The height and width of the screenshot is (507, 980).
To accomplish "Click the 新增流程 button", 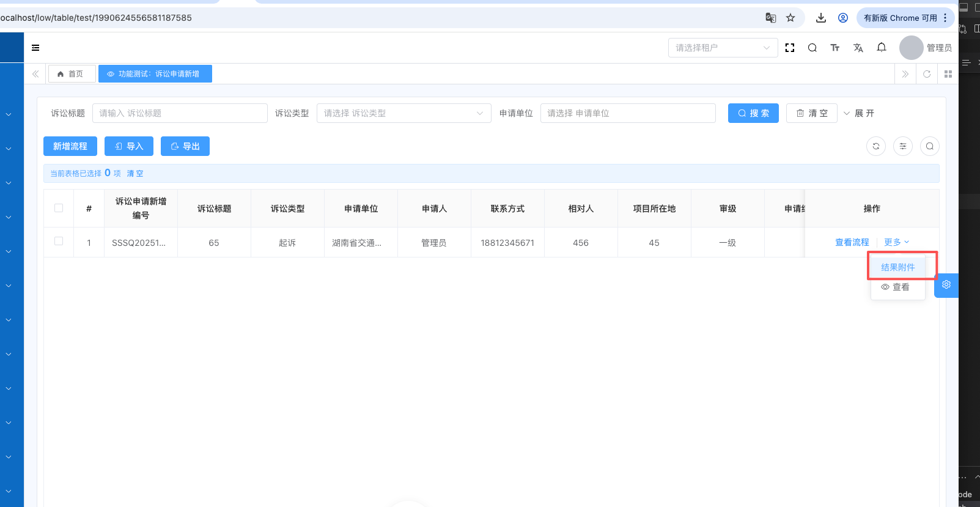I will pyautogui.click(x=70, y=146).
